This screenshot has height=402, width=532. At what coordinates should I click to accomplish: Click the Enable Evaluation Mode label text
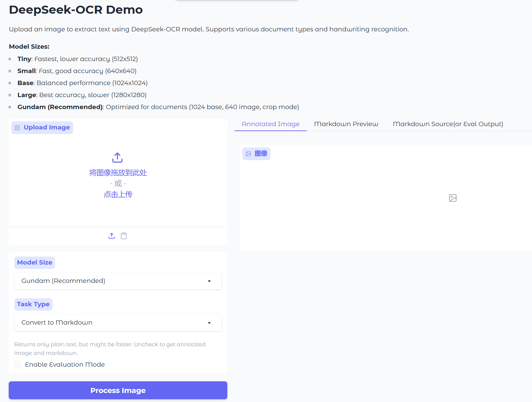[x=65, y=365]
